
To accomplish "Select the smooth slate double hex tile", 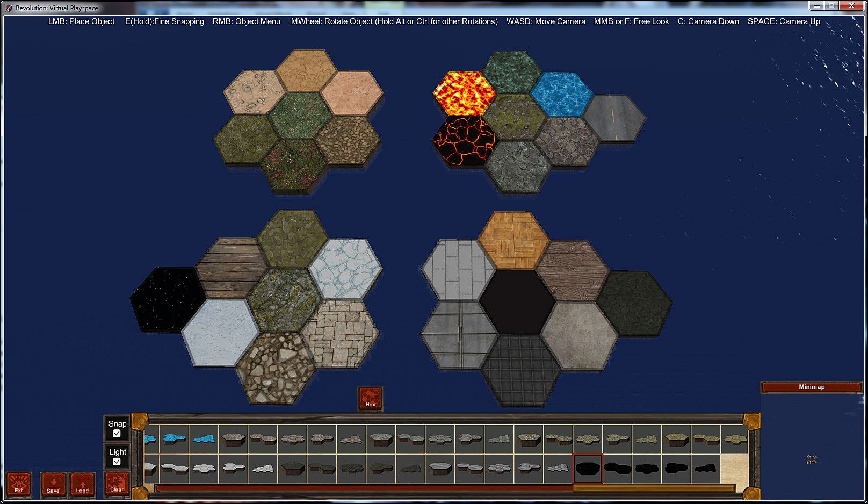I will click(469, 469).
